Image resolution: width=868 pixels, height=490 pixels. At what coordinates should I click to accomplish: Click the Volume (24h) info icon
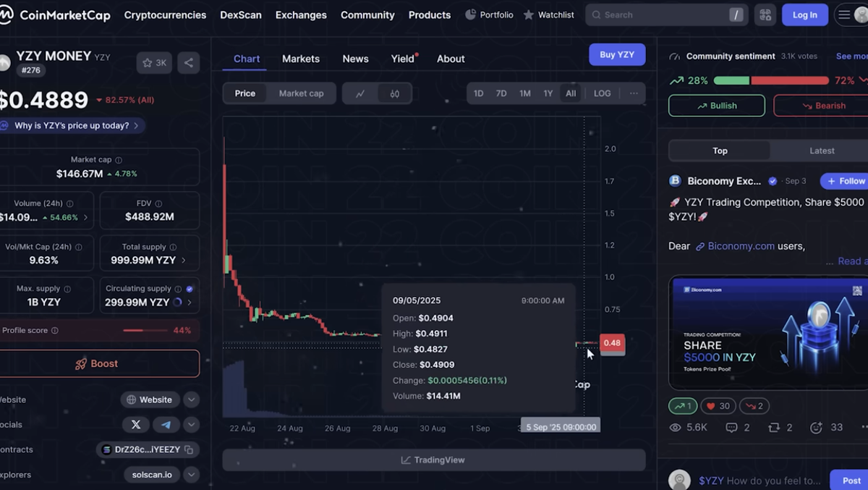tap(69, 203)
